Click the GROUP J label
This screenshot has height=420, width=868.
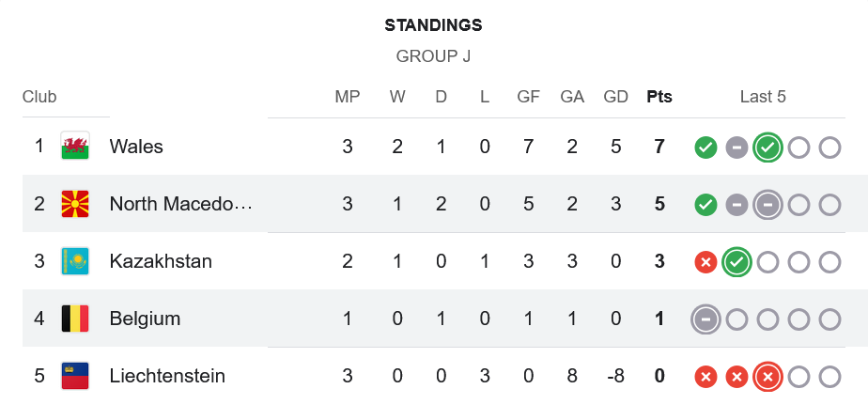(433, 56)
